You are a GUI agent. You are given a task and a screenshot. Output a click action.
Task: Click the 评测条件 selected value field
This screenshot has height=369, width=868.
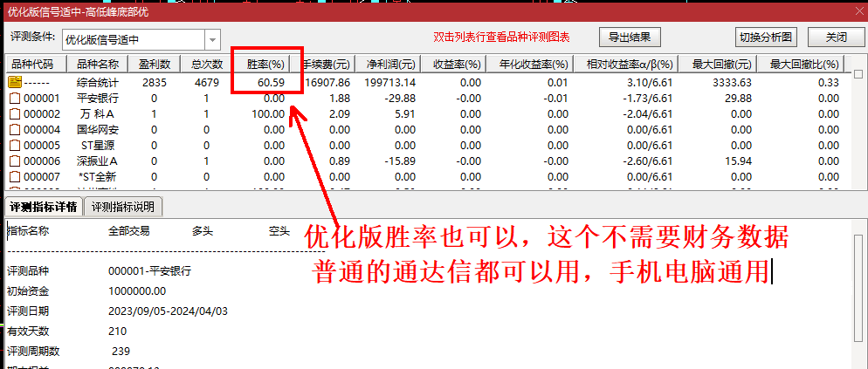(x=134, y=40)
